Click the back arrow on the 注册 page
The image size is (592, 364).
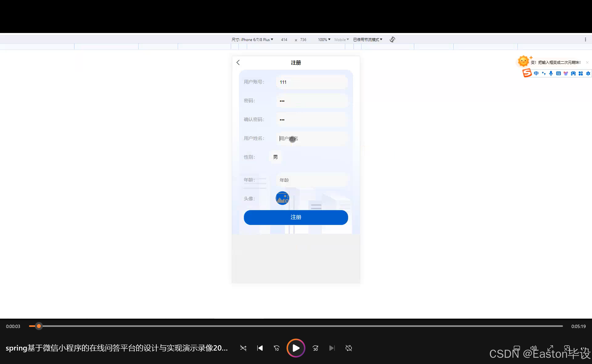(x=238, y=62)
